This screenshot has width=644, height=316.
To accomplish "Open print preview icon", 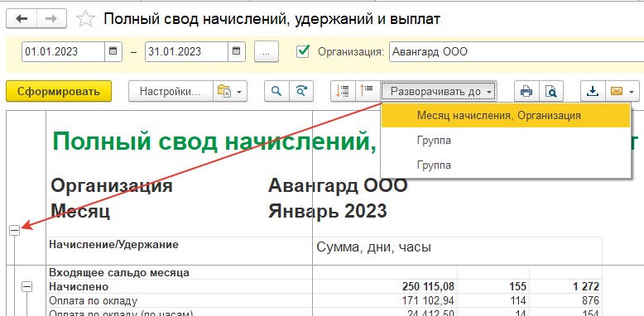I will click(x=550, y=91).
